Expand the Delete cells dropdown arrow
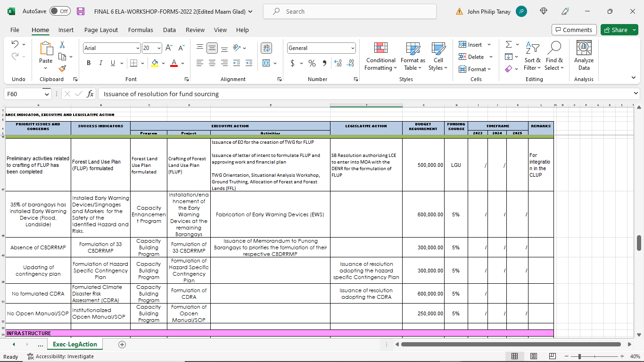Viewport: 644px width, 362px height. [x=491, y=57]
